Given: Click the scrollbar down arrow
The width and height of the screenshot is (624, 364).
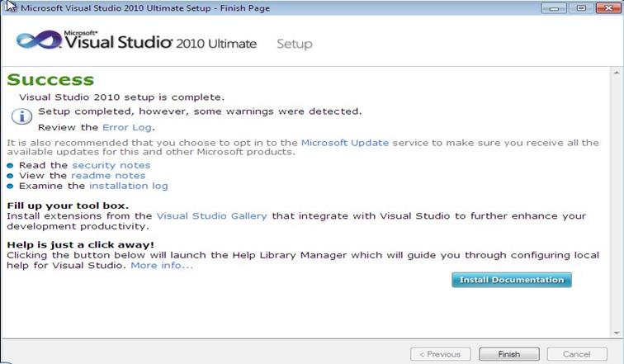Looking at the screenshot, I should click(617, 333).
